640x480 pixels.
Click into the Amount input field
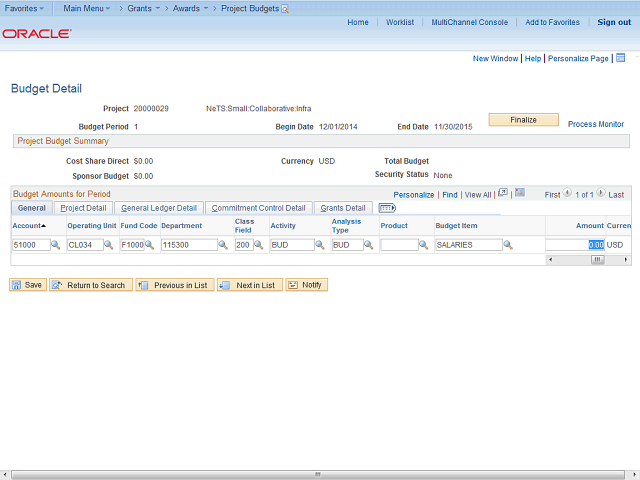(x=574, y=245)
